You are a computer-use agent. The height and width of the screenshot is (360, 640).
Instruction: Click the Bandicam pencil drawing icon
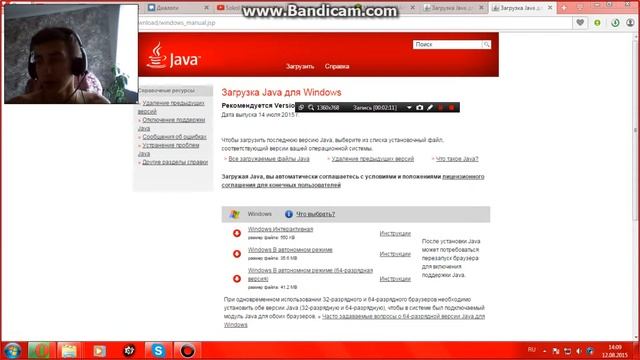click(430, 107)
